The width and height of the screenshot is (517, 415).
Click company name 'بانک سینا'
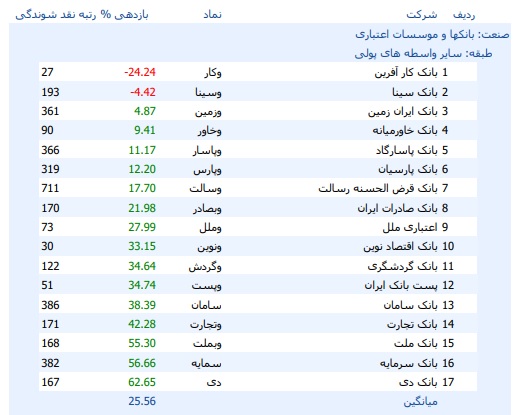(x=414, y=92)
